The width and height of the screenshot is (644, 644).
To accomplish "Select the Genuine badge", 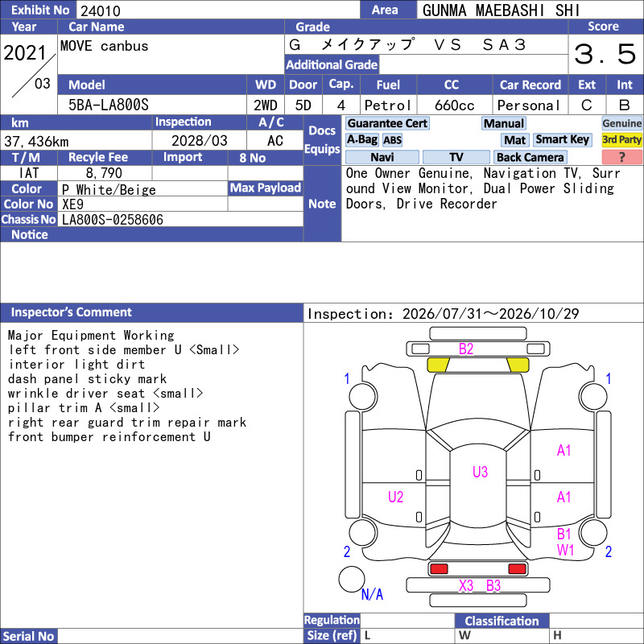I will [x=621, y=123].
